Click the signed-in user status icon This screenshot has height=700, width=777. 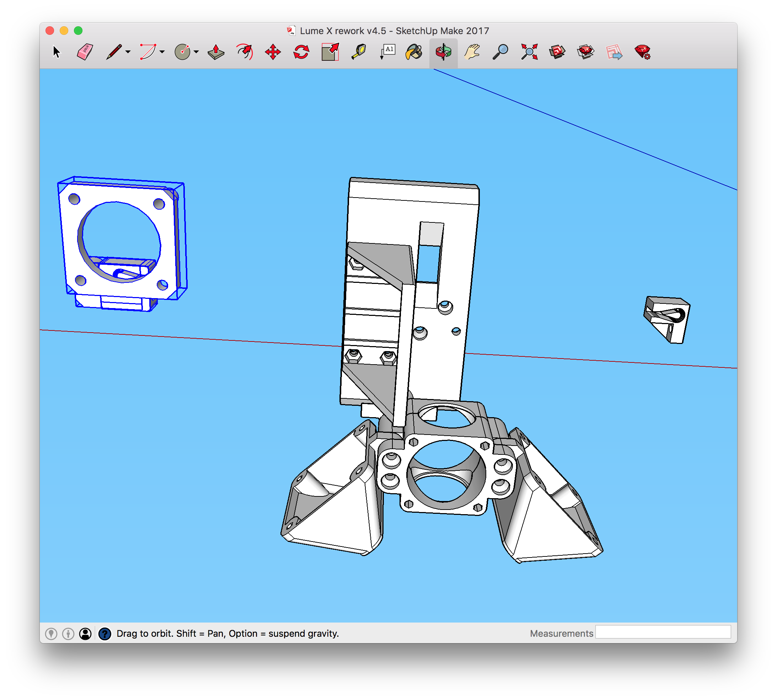click(x=85, y=634)
